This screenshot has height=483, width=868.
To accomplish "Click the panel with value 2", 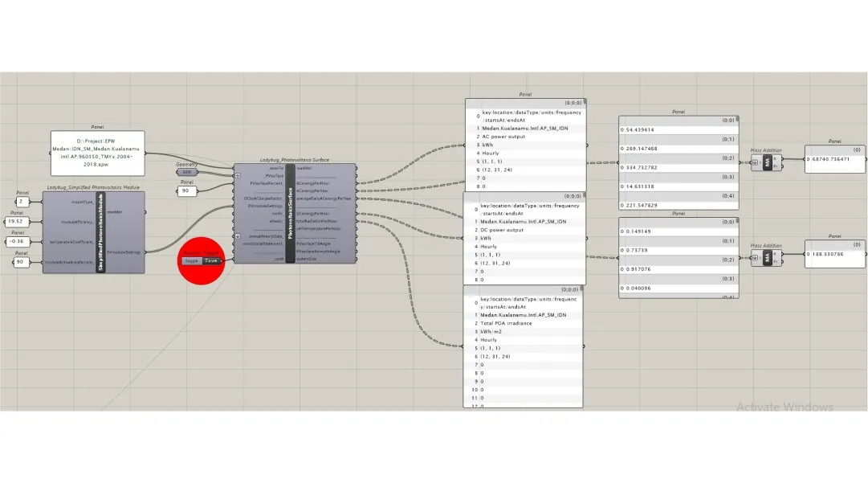I will [x=22, y=202].
